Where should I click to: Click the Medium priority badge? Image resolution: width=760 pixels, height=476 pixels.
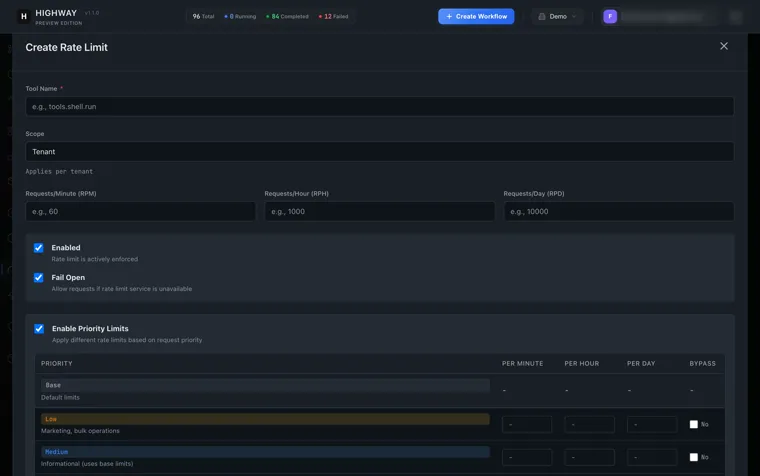pyautogui.click(x=265, y=452)
